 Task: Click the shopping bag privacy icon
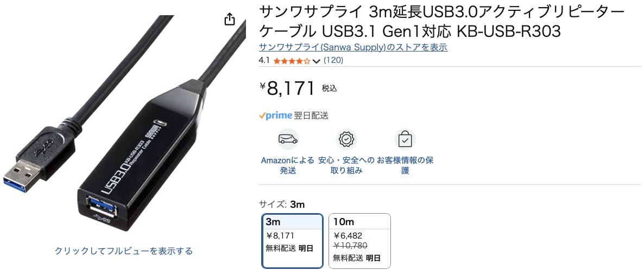[405, 139]
